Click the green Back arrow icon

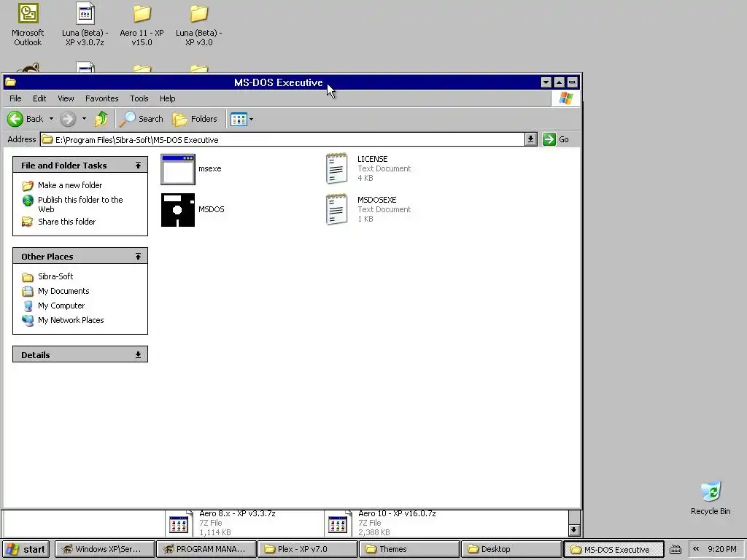15,119
